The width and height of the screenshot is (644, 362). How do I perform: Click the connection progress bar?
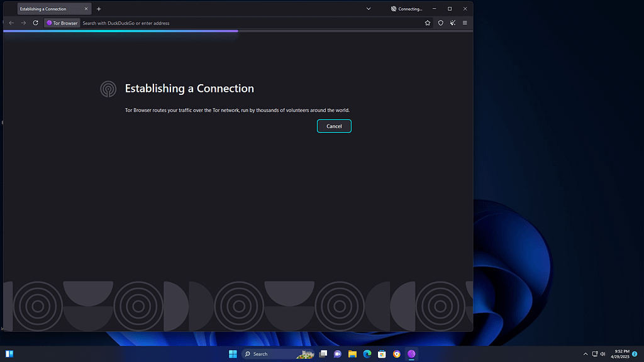tap(238, 31)
